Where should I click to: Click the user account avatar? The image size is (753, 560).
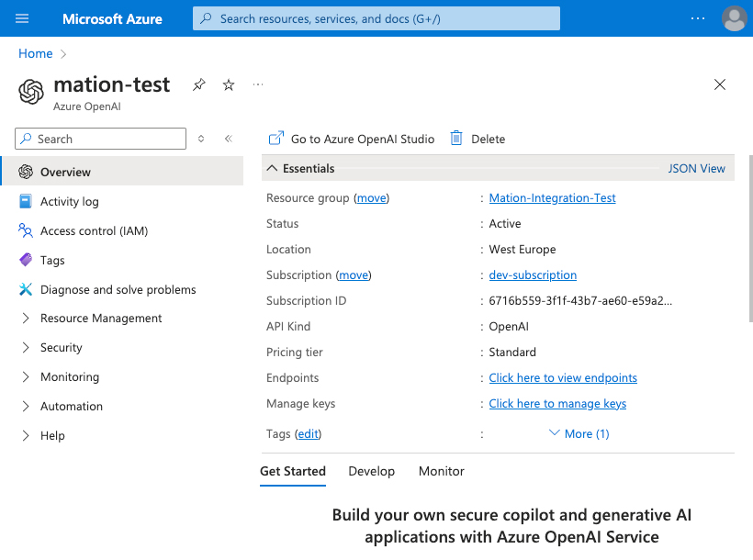tap(735, 18)
